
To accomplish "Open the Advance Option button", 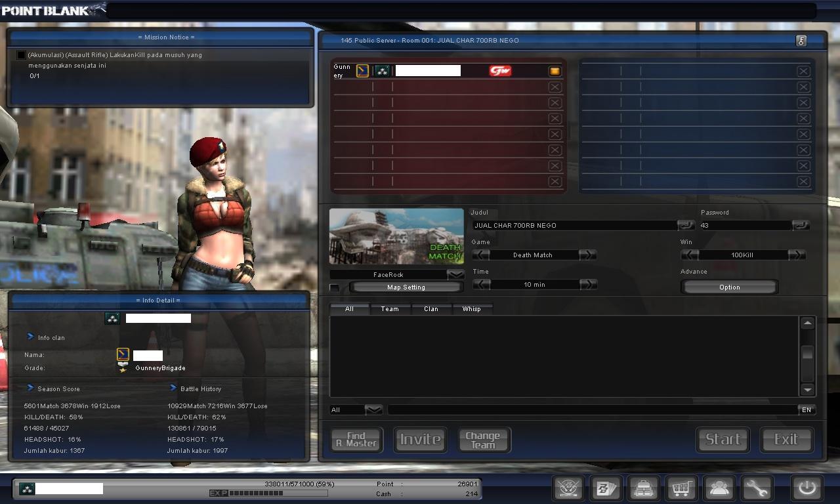I will tap(729, 287).
